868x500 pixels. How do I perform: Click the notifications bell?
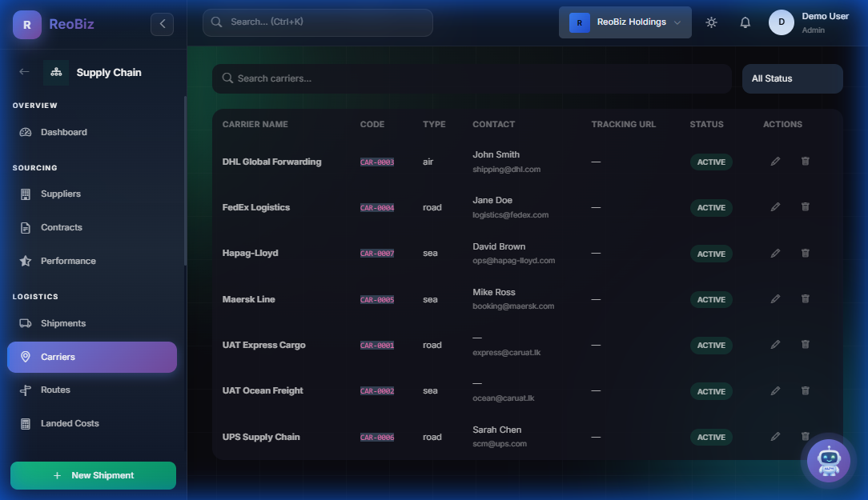pos(745,22)
